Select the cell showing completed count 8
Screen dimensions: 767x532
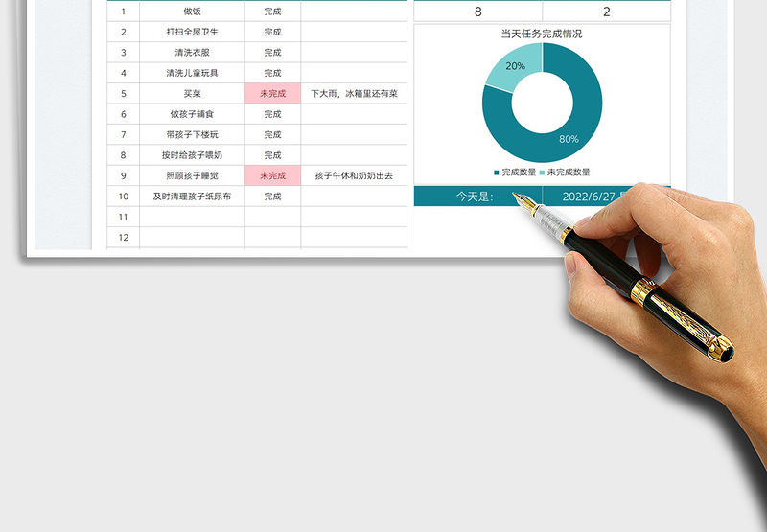pyautogui.click(x=477, y=12)
